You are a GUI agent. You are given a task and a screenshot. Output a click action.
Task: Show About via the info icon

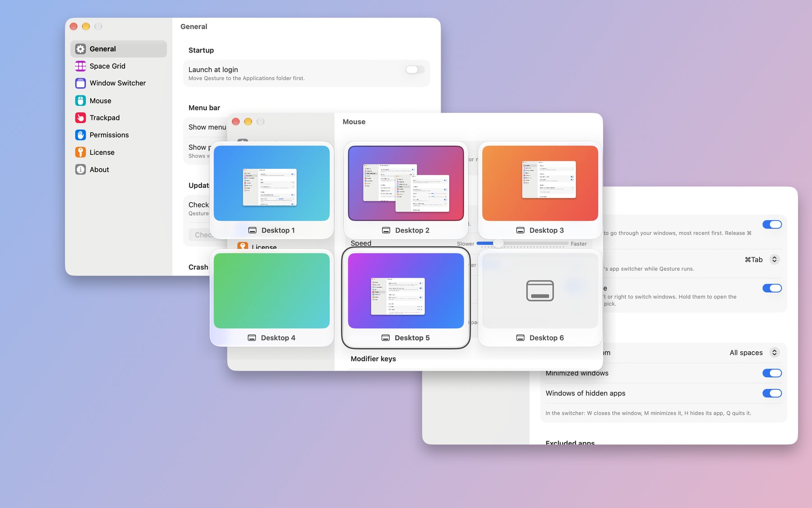(80, 170)
